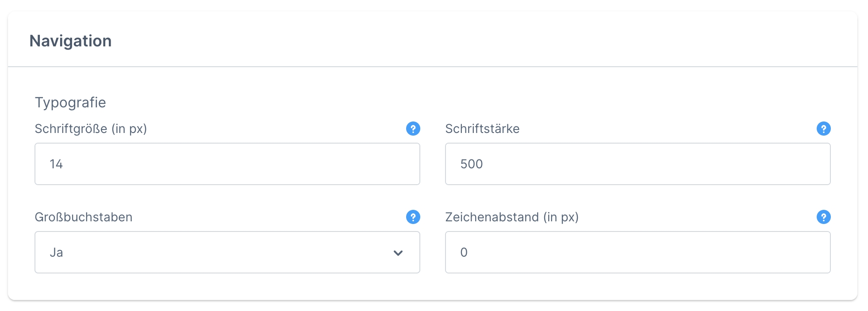Click the "Schriftgröße (in px)" label
Screen dimensions: 868x311
pyautogui.click(x=91, y=129)
